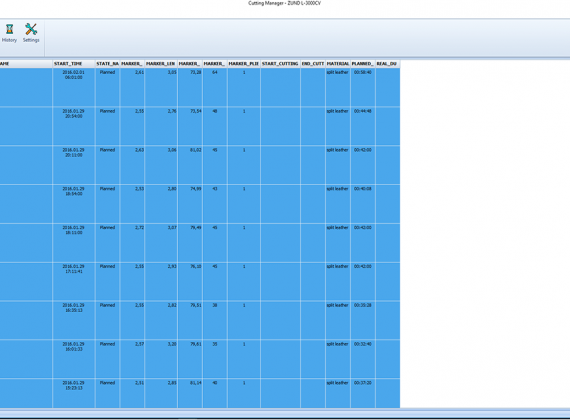This screenshot has height=420, width=570.
Task: Click the value 2,57
Action: pyautogui.click(x=140, y=344)
